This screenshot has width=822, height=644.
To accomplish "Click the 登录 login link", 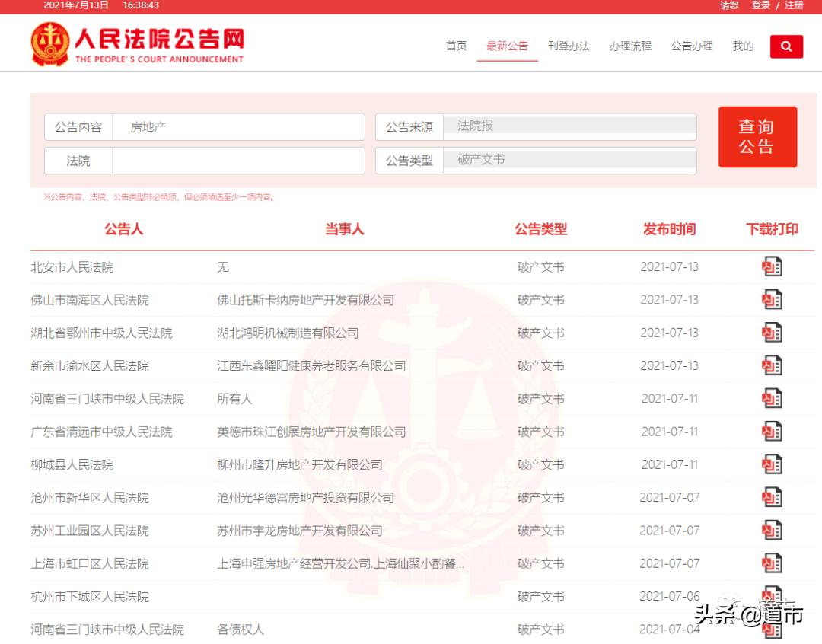I will (x=761, y=6).
